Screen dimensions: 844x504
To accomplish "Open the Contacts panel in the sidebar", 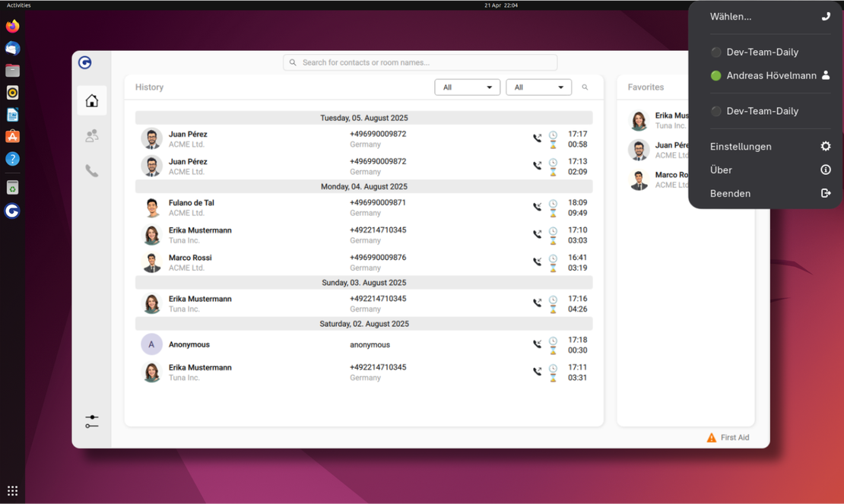I will click(x=91, y=135).
